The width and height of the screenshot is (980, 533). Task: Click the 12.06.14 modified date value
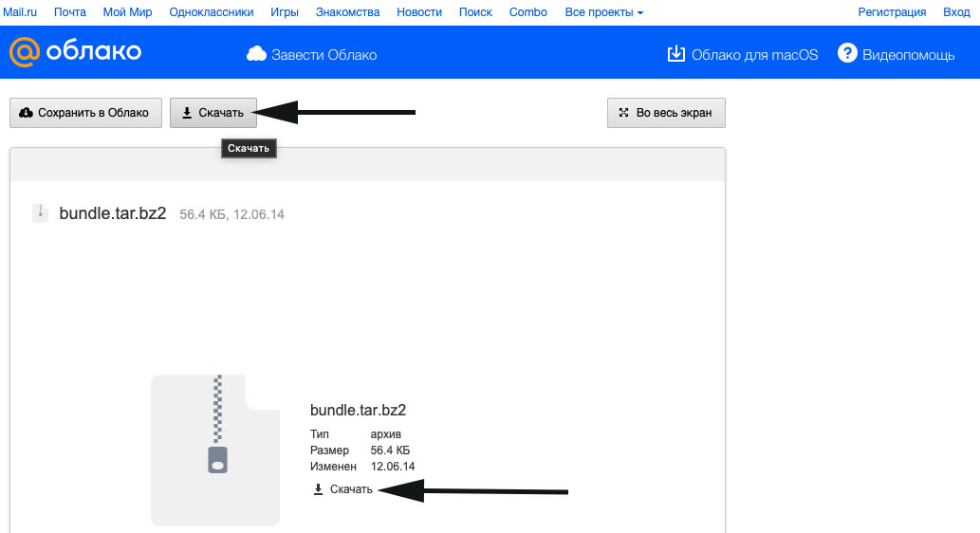pyautogui.click(x=393, y=467)
